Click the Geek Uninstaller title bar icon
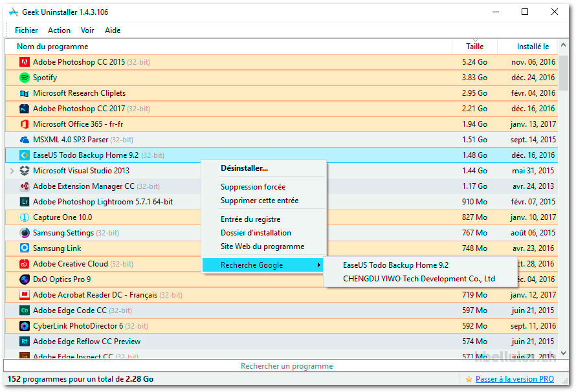The height and width of the screenshot is (392, 576). click(x=14, y=12)
